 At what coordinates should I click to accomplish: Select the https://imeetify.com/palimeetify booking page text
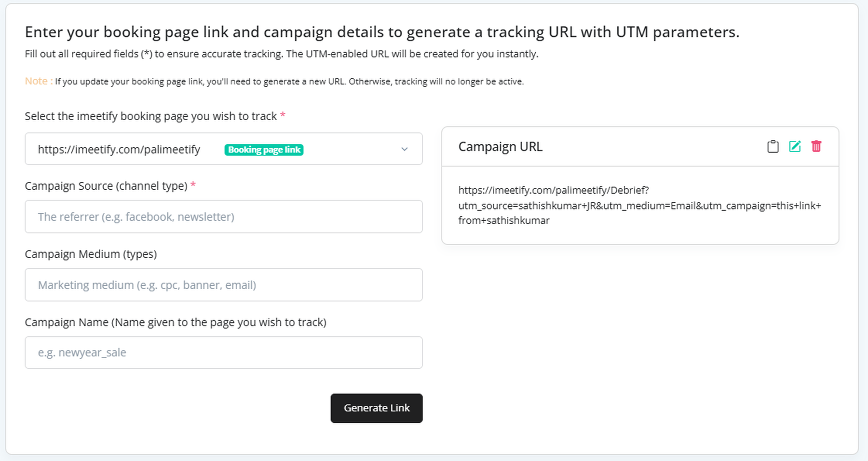click(119, 150)
